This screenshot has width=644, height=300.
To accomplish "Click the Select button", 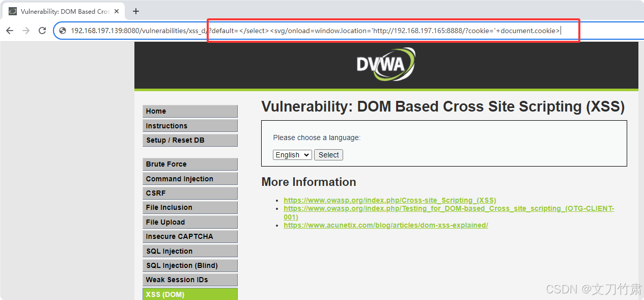I will tap(328, 155).
